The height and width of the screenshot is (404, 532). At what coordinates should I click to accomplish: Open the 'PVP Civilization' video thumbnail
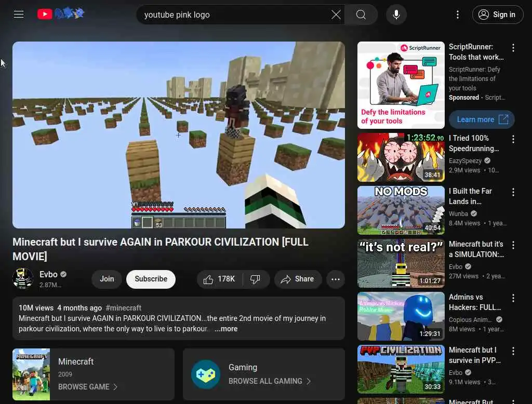[401, 369]
